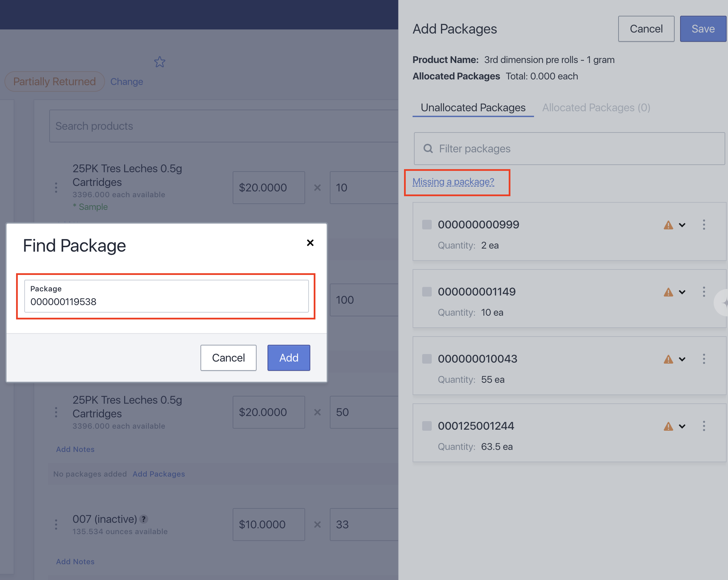This screenshot has height=580, width=728.
Task: Open more options for package 000125001244
Action: pos(704,426)
